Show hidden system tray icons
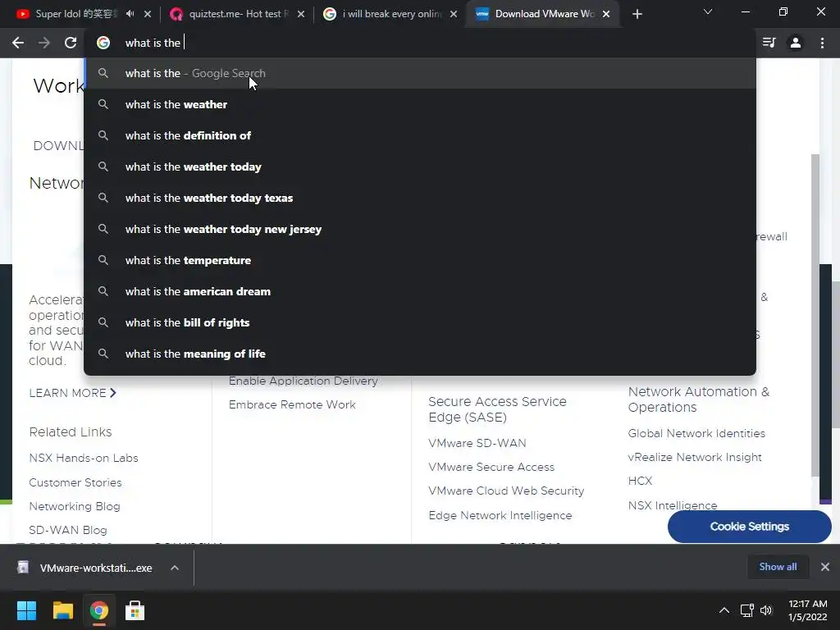Viewport: 840px width, 630px height. pyautogui.click(x=724, y=610)
